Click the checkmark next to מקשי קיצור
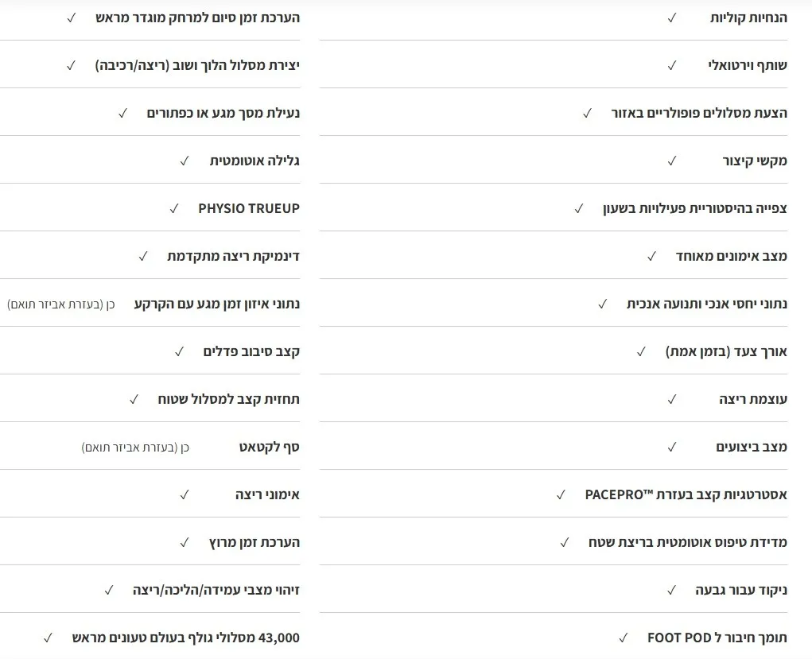 click(x=672, y=161)
